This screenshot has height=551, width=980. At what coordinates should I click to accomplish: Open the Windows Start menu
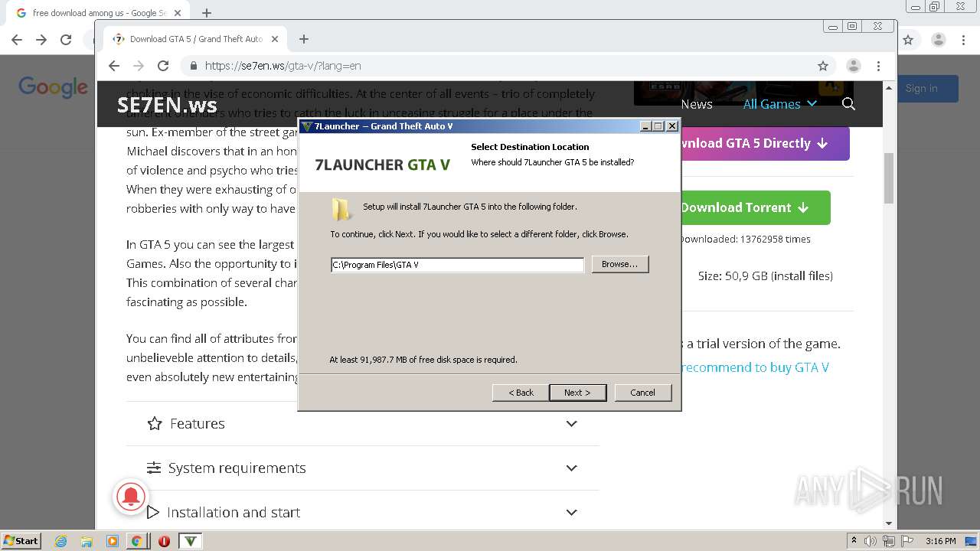[21, 540]
